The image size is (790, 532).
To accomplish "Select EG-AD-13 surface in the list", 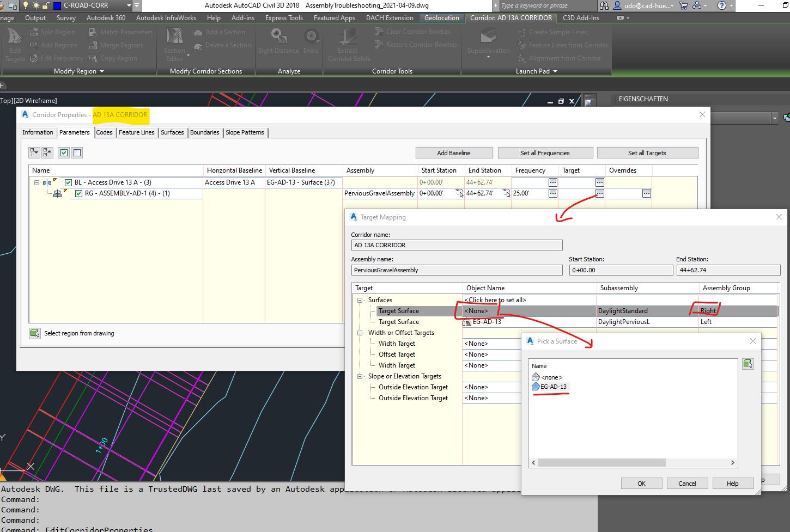I will 553,387.
